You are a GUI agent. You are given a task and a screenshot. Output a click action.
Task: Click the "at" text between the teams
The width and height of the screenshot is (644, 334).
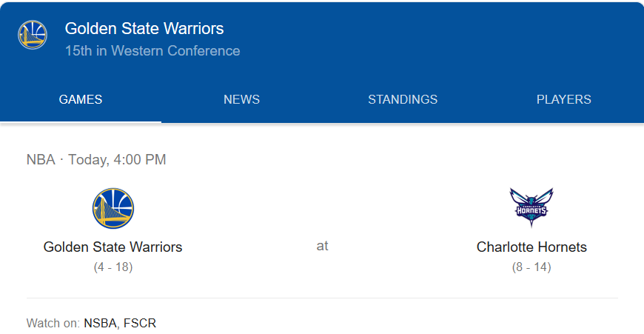pyautogui.click(x=322, y=246)
